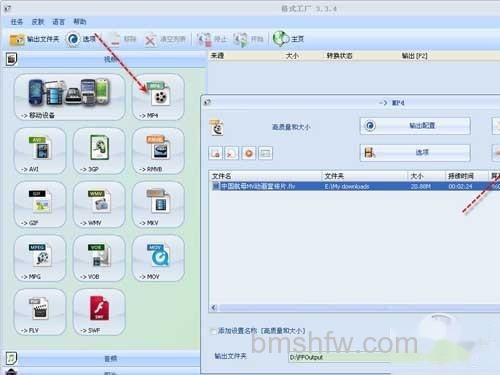Toggle the 添加设置名称 checkbox

tap(213, 331)
